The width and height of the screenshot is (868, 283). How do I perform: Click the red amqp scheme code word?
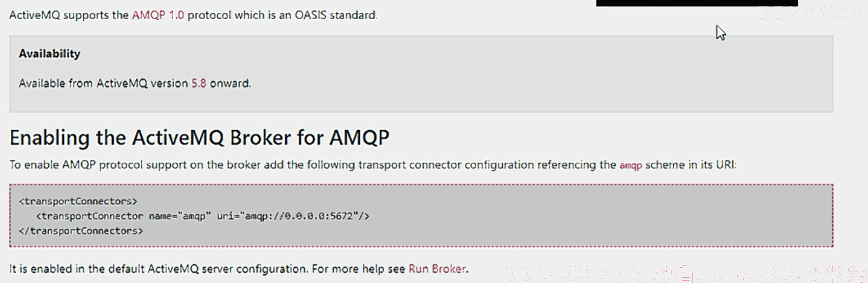631,165
